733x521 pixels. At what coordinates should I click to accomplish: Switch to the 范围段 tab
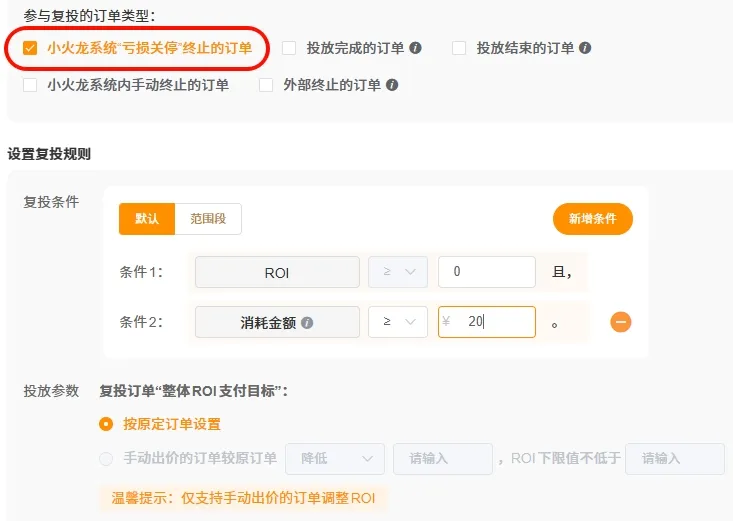[x=208, y=219]
